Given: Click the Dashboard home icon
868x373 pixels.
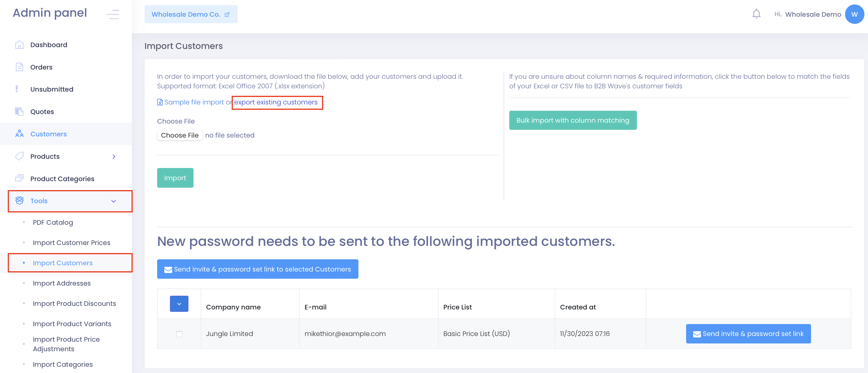Looking at the screenshot, I should 19,45.
